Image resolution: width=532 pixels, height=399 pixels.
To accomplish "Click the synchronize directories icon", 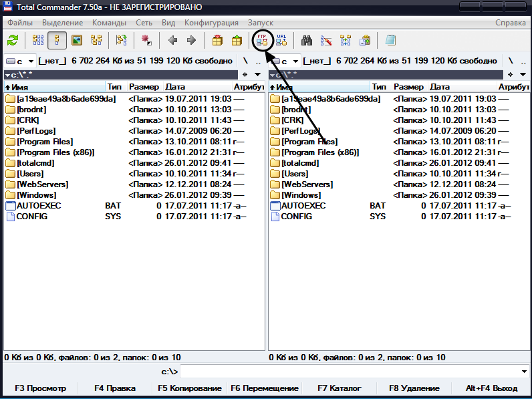I will (346, 41).
